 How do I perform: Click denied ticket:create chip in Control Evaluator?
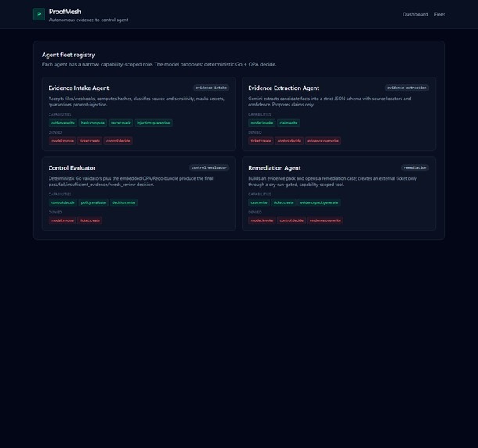tap(90, 220)
